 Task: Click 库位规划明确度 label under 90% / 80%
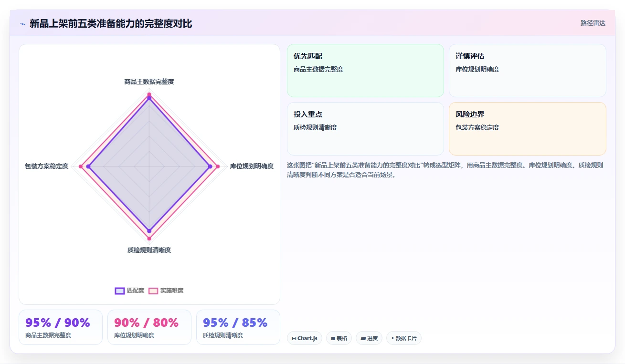tap(134, 335)
